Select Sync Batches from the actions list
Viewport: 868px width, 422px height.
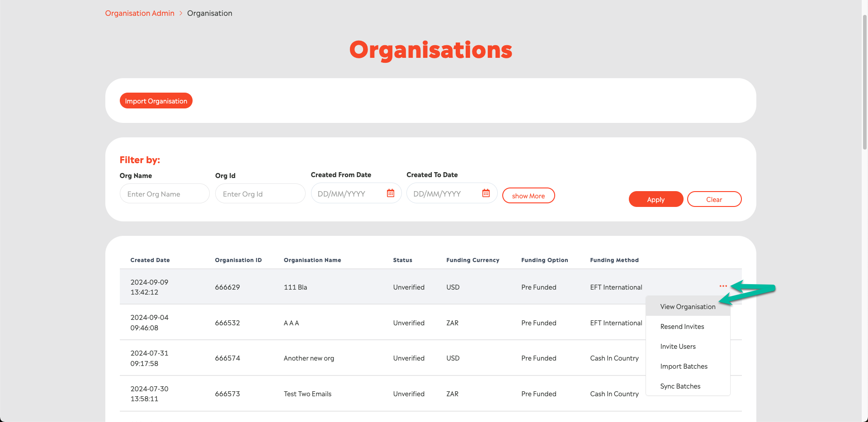[680, 386]
